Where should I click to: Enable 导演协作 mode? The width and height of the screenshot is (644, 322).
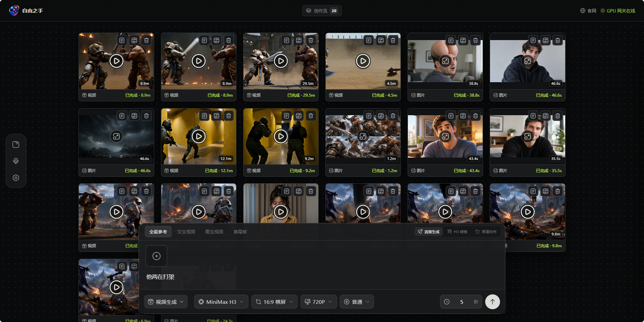(486, 232)
